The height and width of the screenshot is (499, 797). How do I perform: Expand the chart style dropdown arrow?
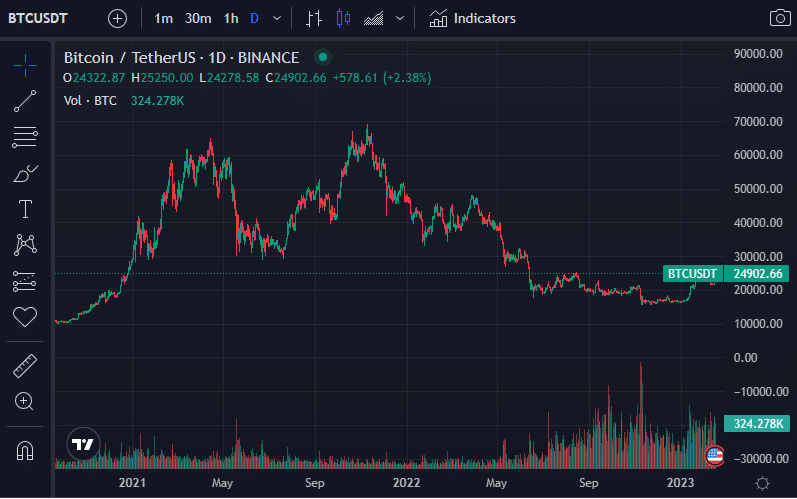[400, 19]
